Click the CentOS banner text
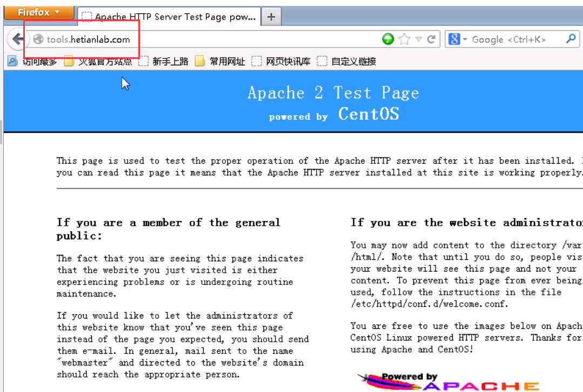583x392 pixels. (368, 114)
